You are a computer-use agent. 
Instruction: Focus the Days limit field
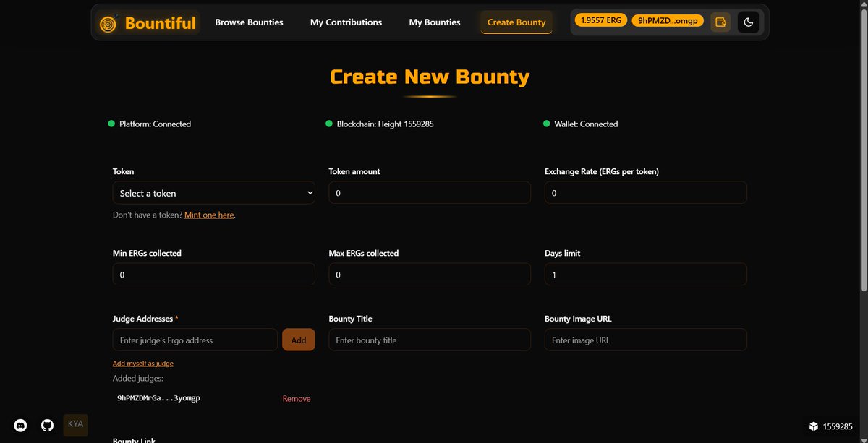[x=645, y=275]
